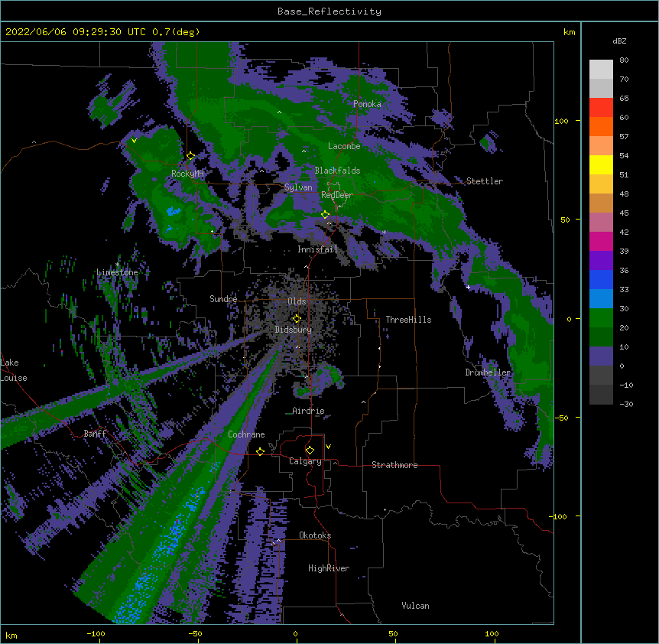Click the timestamp 2022/06/06 09:29:30 UTC
Viewport: 659px width, 644px height.
click(76, 32)
